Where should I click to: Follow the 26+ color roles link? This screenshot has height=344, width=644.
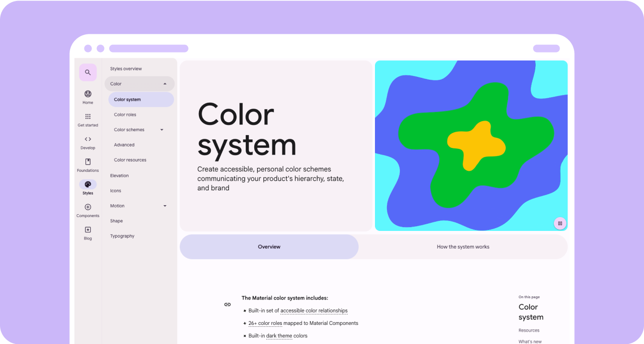[x=265, y=323]
